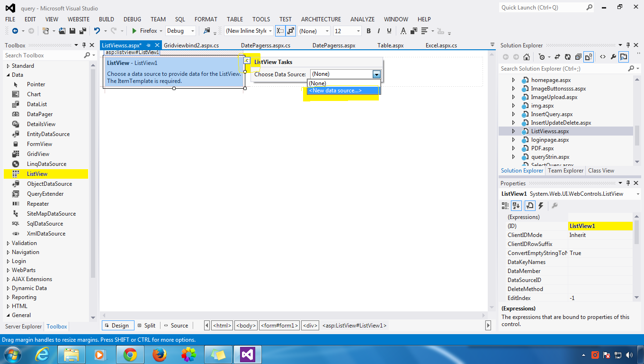Open the Choose Data Source dropdown
The width and height of the screenshot is (644, 364).
[x=376, y=74]
